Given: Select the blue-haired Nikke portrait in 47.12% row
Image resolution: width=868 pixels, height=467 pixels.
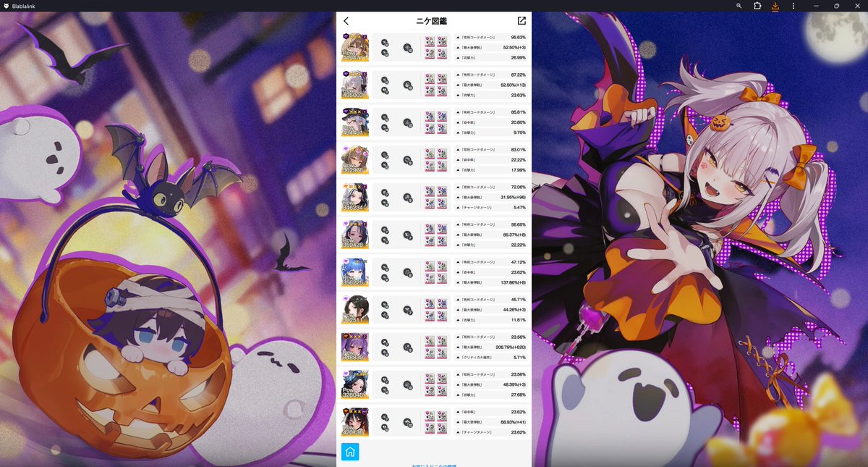Looking at the screenshot, I should click(355, 272).
